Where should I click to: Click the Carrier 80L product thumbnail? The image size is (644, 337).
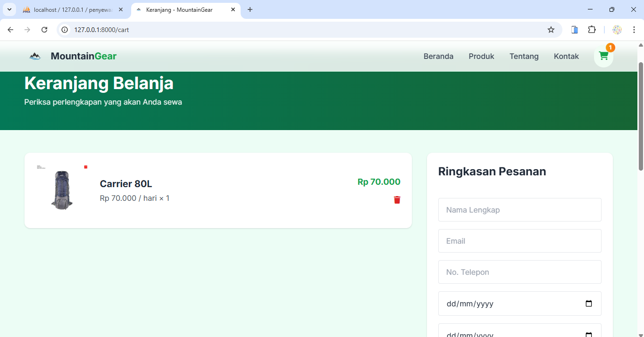click(x=62, y=190)
